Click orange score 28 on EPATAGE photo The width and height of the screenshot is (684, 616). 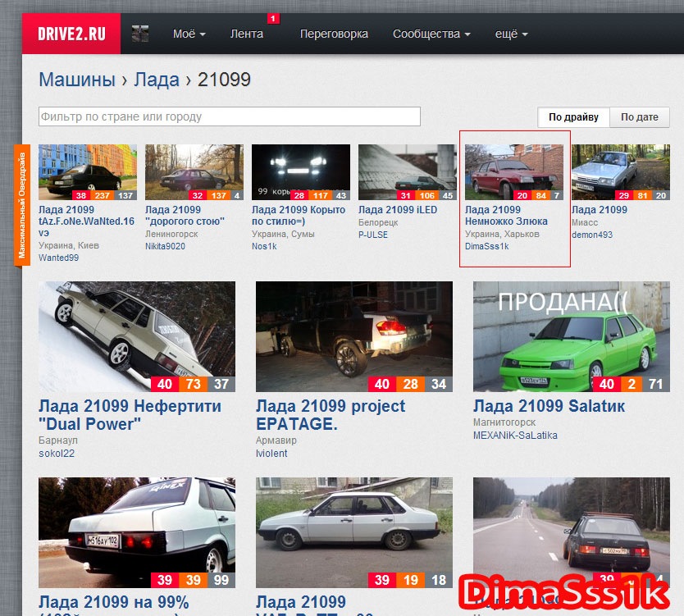point(410,384)
